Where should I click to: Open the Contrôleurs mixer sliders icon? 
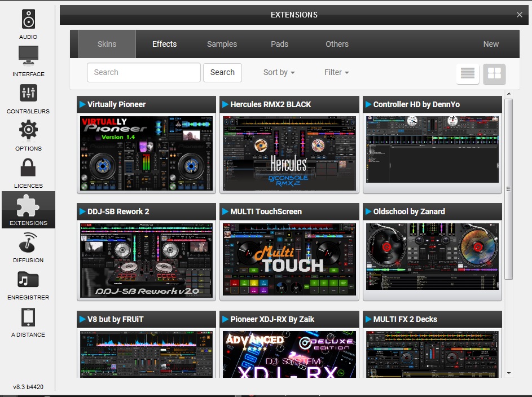point(28,92)
